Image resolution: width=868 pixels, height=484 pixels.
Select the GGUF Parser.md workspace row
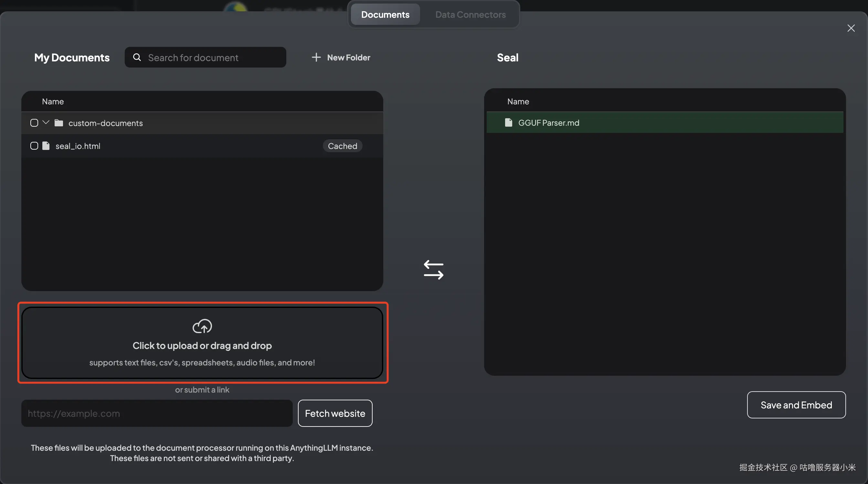pyautogui.click(x=664, y=122)
